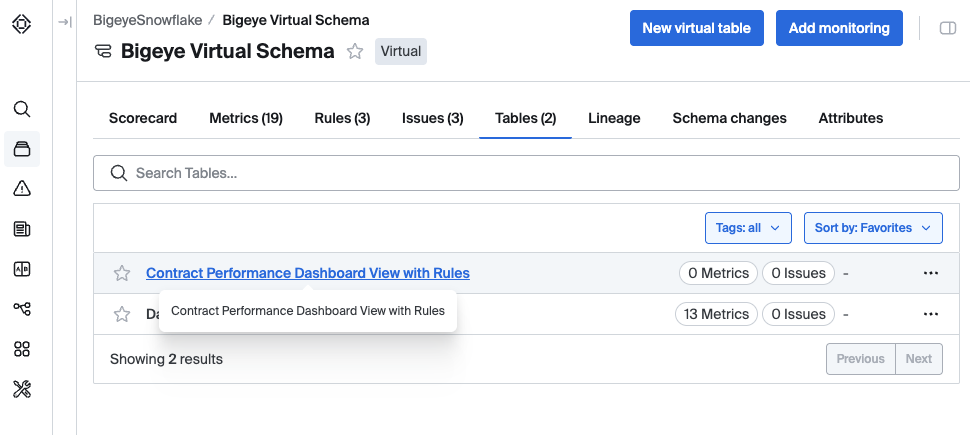Switch to the Rules (3) tab
The height and width of the screenshot is (435, 970).
[x=342, y=118]
